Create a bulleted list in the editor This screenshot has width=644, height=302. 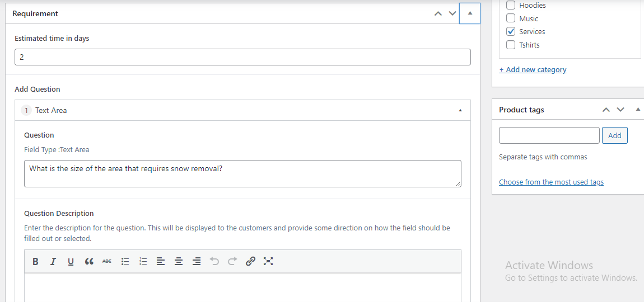coord(125,261)
